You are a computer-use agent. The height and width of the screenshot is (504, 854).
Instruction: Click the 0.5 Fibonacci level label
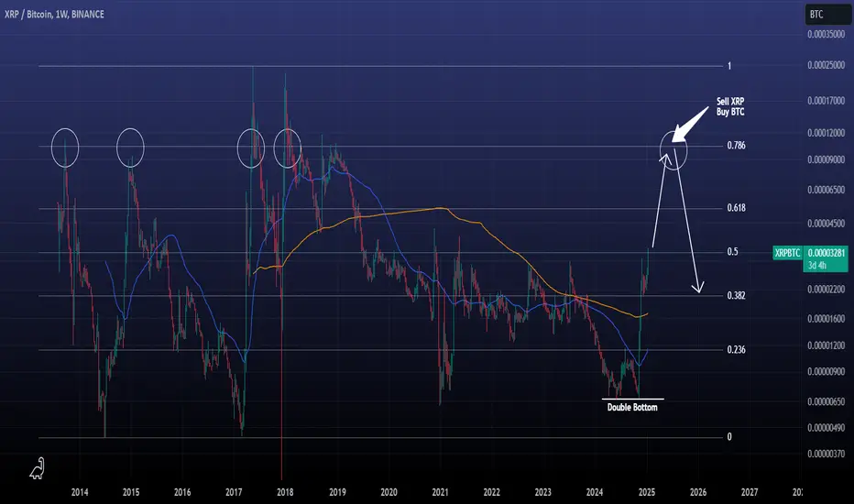(x=733, y=251)
